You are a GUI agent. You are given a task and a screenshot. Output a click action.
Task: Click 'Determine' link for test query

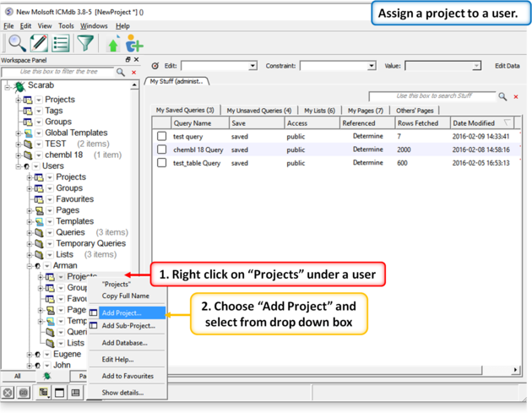pos(367,137)
